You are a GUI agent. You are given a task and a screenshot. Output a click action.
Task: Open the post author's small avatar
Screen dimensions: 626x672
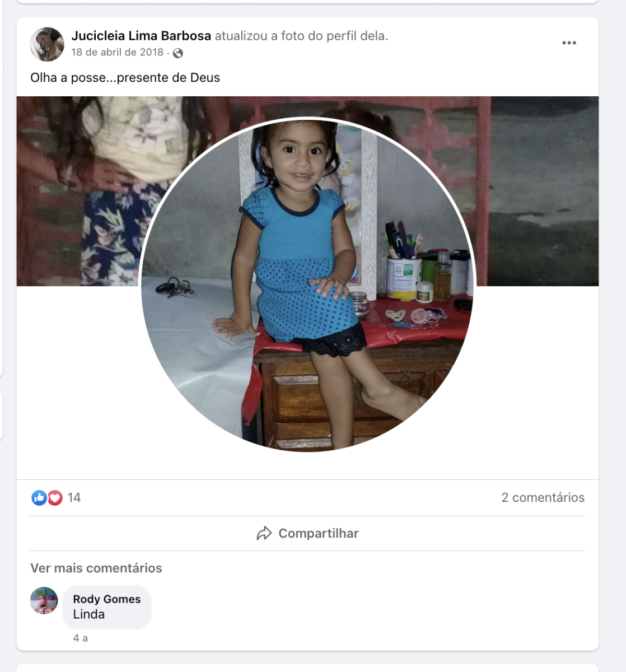47,44
